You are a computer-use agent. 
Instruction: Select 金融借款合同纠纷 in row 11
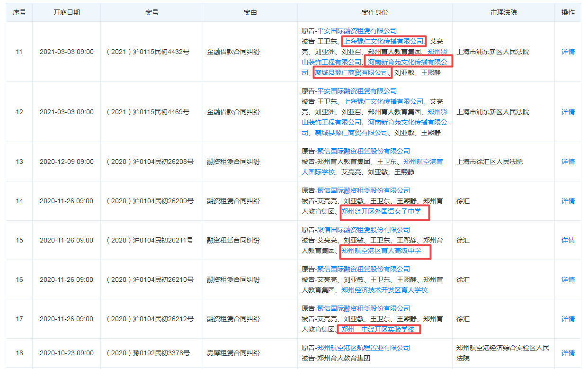point(233,52)
